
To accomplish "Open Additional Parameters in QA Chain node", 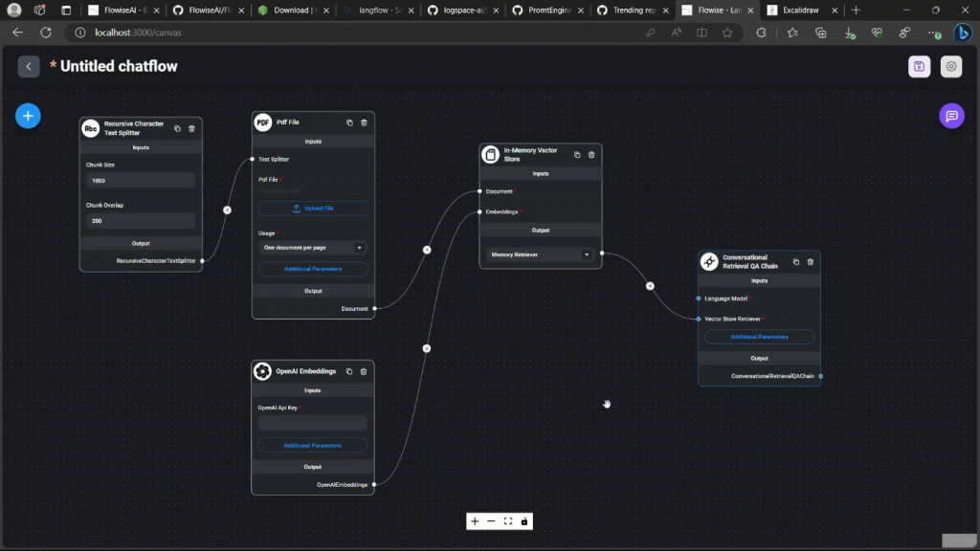I will (x=759, y=337).
